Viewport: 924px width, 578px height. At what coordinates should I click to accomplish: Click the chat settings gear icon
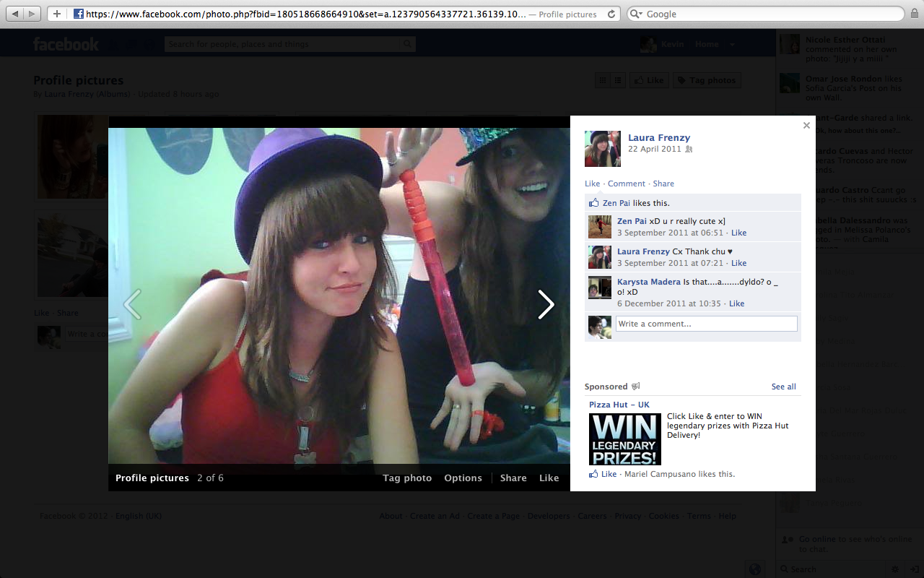coord(895,569)
